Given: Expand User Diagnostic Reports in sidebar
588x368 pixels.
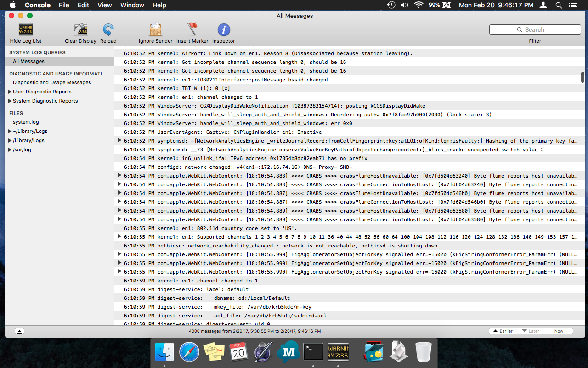Looking at the screenshot, I should (10, 92).
